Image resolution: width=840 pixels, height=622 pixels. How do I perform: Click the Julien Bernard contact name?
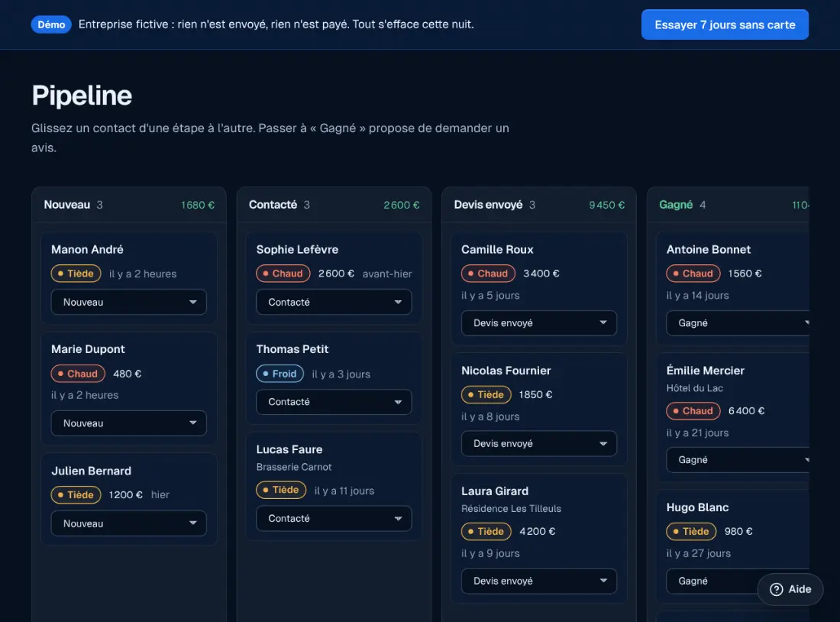coord(91,471)
